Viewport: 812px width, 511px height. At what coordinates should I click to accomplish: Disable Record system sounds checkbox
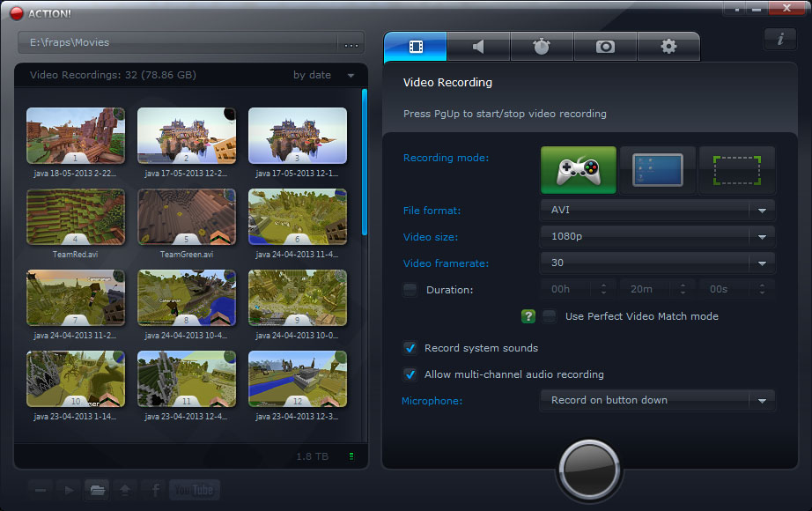click(x=410, y=348)
